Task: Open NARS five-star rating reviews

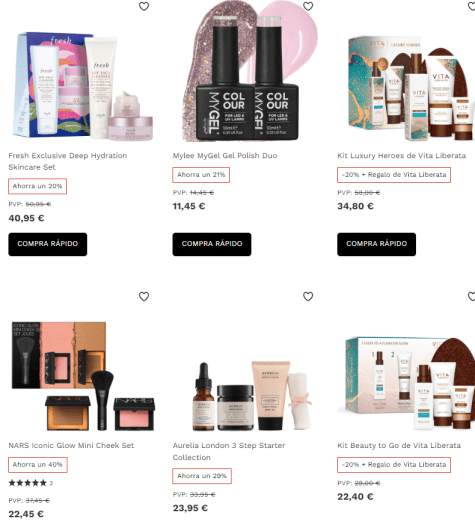Action: pos(30,483)
